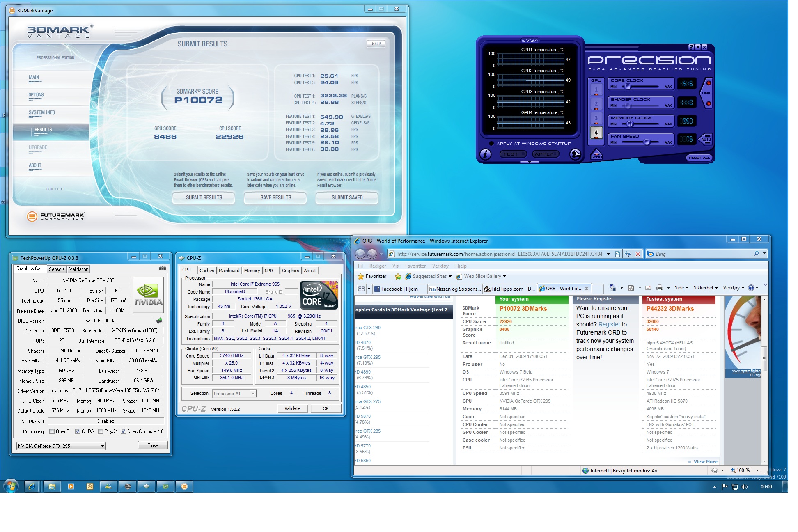The height and width of the screenshot is (532, 798).
Task: Open the CPU-Z Processor selection dropdown
Action: (x=234, y=394)
